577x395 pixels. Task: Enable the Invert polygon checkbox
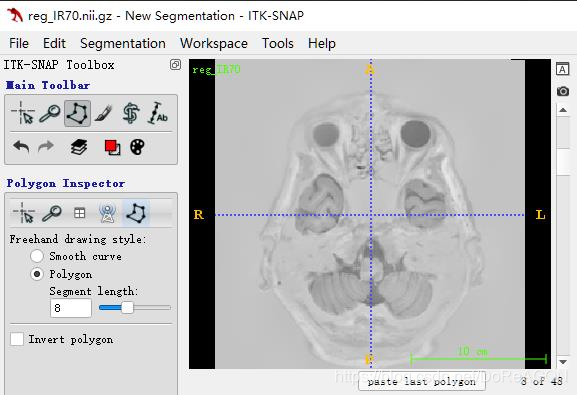(x=17, y=339)
